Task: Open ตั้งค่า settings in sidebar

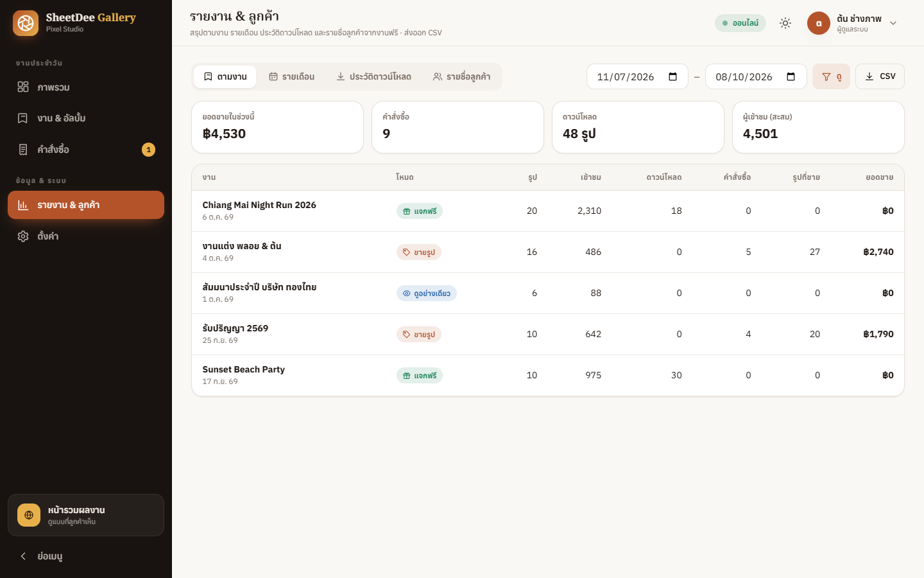Action: [86, 236]
